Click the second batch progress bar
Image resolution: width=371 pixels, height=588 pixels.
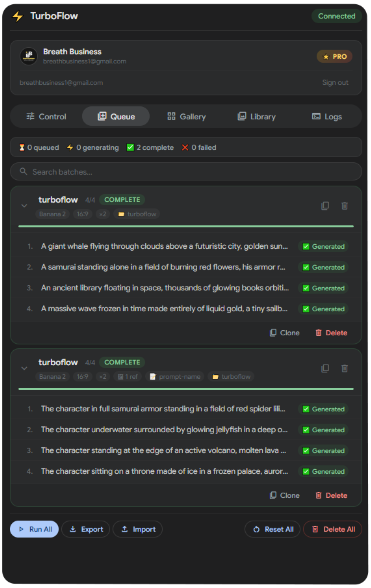[186, 389]
